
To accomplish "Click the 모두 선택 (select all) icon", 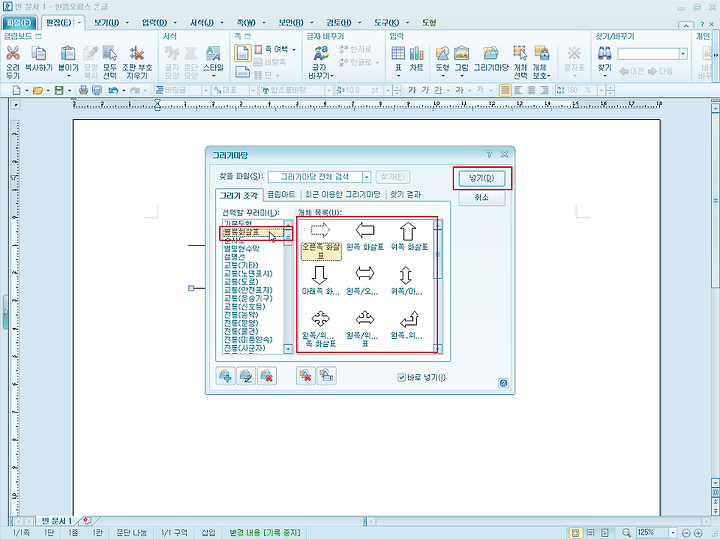I will point(110,54).
